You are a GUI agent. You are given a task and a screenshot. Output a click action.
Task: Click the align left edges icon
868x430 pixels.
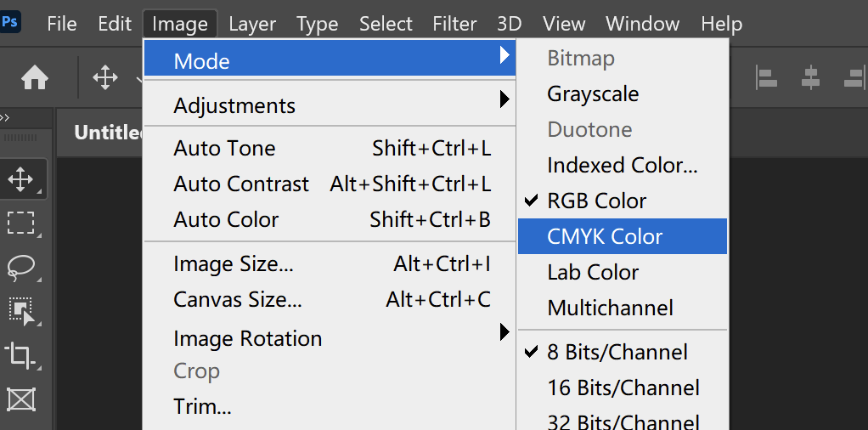point(768,79)
